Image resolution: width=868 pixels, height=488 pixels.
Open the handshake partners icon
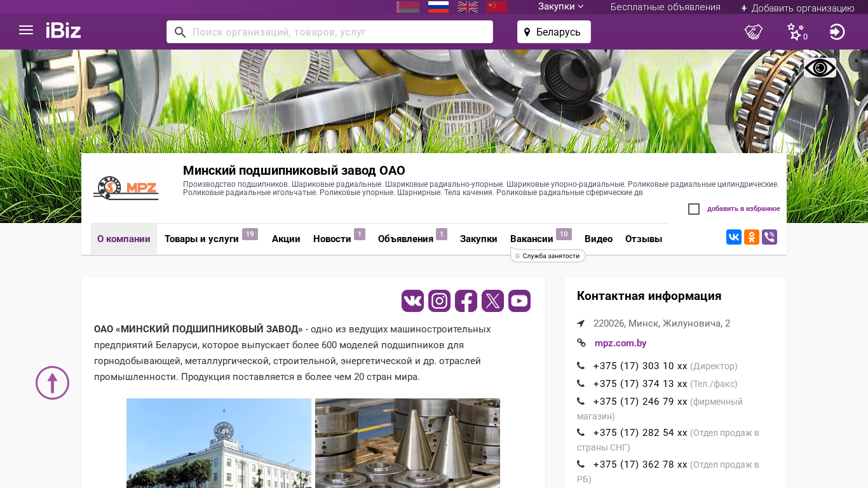click(x=754, y=32)
